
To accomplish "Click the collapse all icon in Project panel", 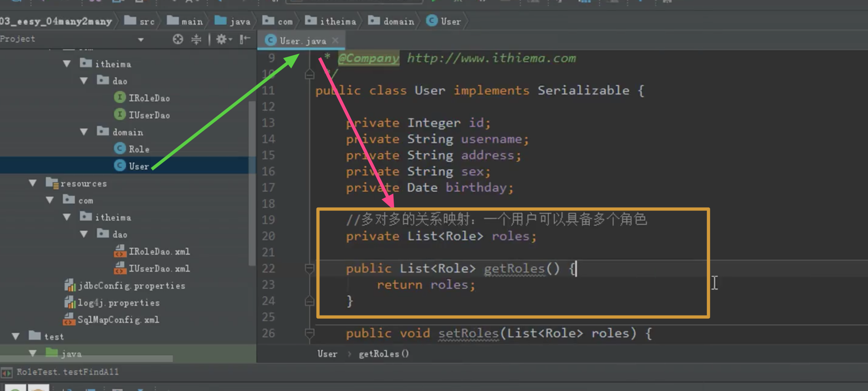I will pos(196,39).
